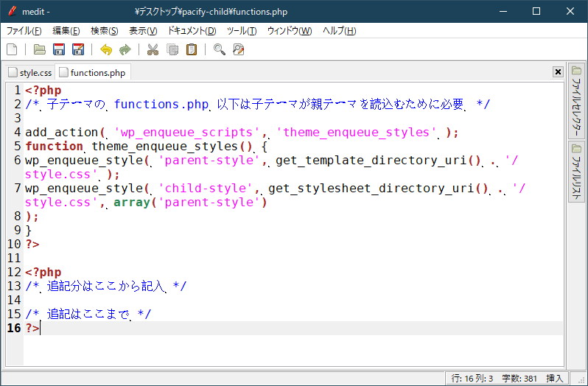Click line number 12 in the gutter
The width and height of the screenshot is (588, 386).
coord(14,272)
